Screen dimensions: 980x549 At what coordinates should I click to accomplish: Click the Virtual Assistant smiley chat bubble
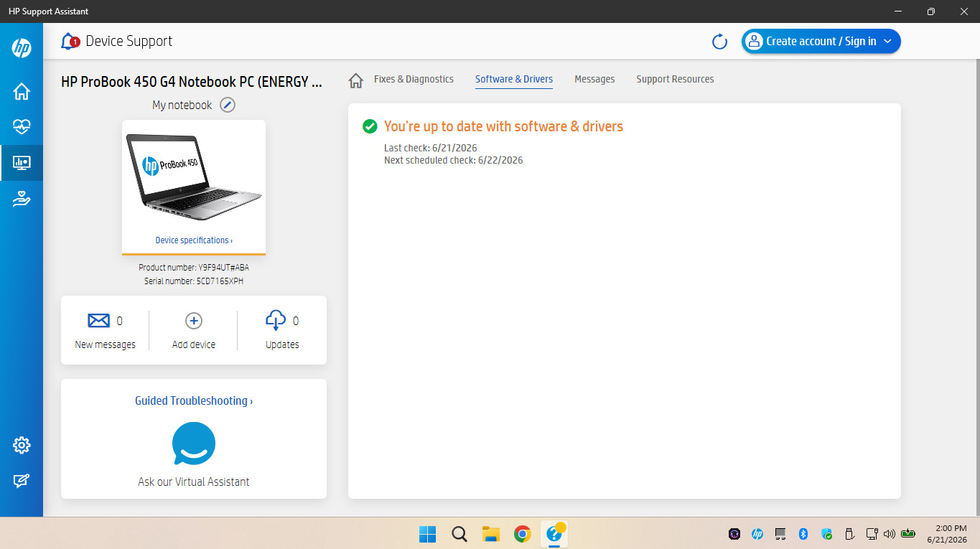[x=194, y=444]
